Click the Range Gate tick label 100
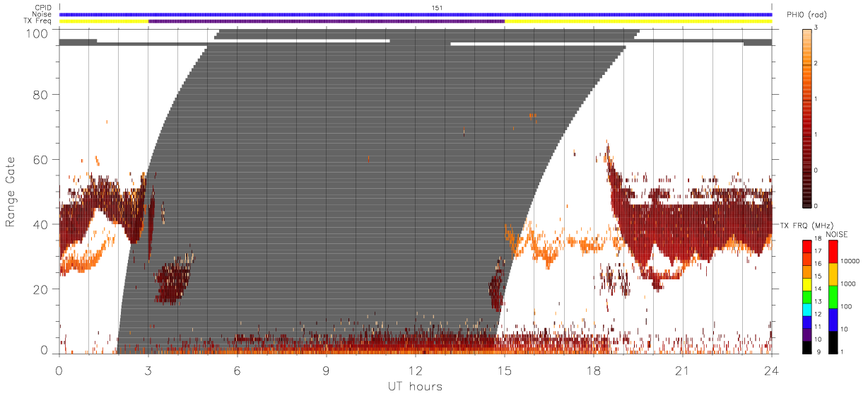The image size is (868, 401). 39,33
